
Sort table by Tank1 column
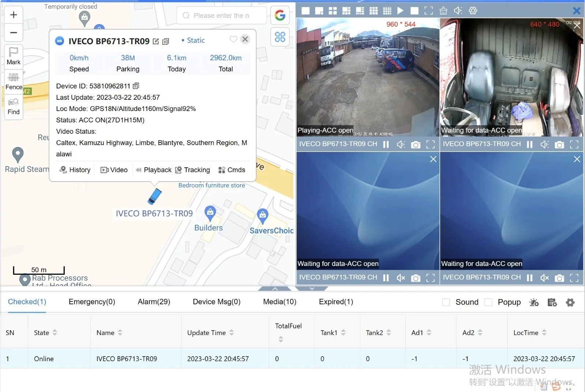coord(343,332)
